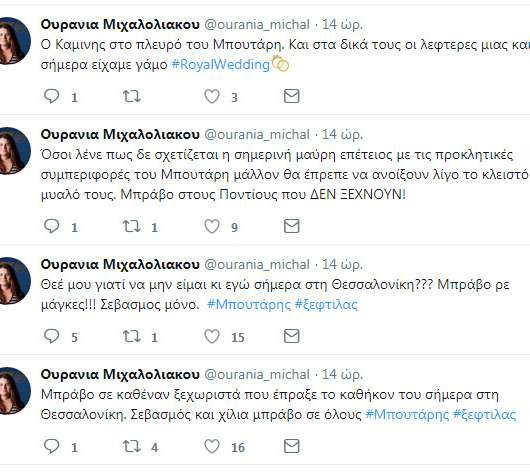The height and width of the screenshot is (473, 530).
Task: Open #Μπουτάρης hashtag in the third tweet
Action: (x=249, y=305)
